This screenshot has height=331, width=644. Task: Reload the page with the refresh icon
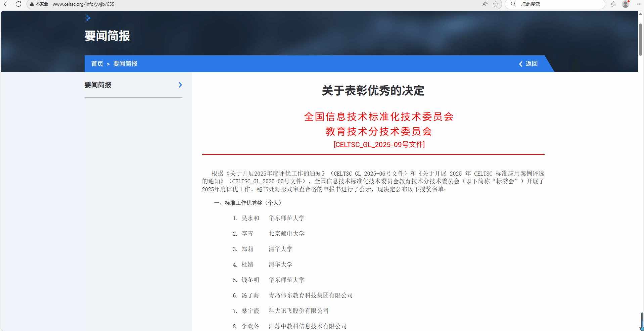tap(18, 4)
